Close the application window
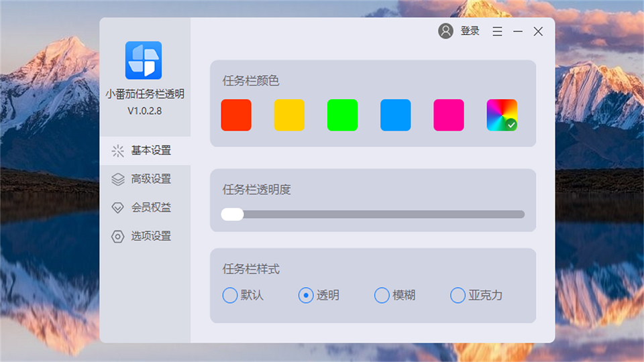This screenshot has height=362, width=644. click(538, 32)
